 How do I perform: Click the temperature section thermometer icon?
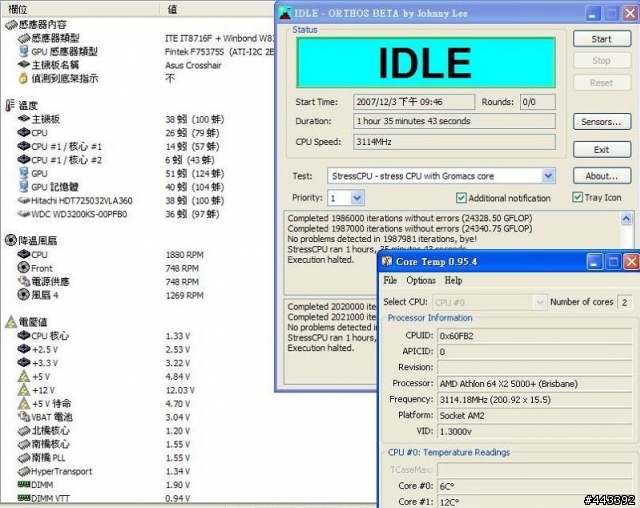10,105
